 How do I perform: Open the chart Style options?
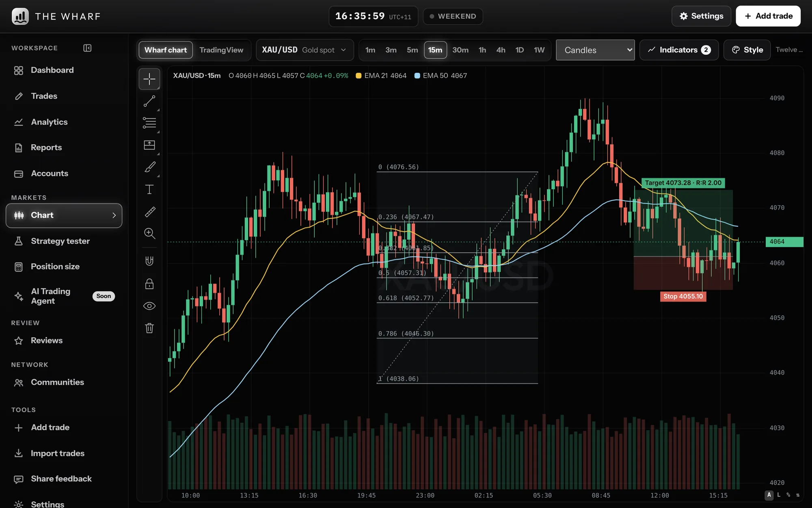(747, 50)
